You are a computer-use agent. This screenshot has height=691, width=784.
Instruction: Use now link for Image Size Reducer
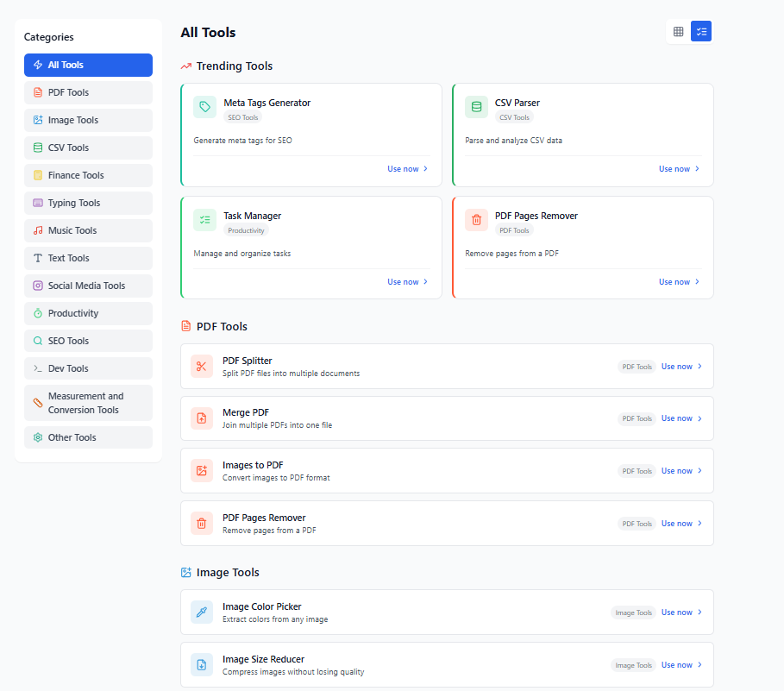681,665
